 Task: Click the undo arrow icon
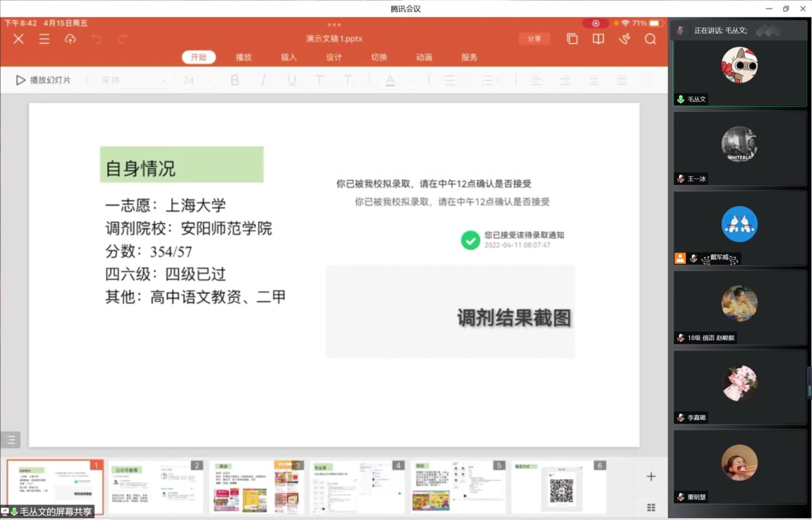point(97,39)
